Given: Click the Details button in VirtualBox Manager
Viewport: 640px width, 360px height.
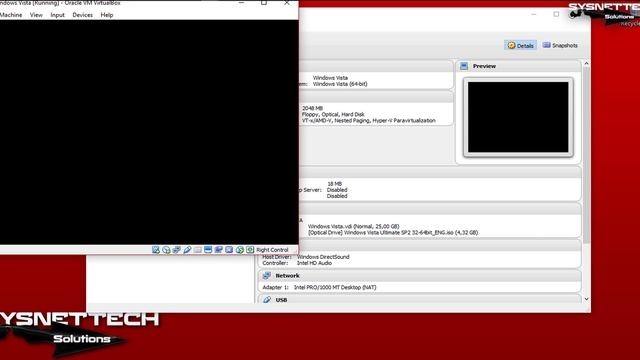Looking at the screenshot, I should coord(520,45).
